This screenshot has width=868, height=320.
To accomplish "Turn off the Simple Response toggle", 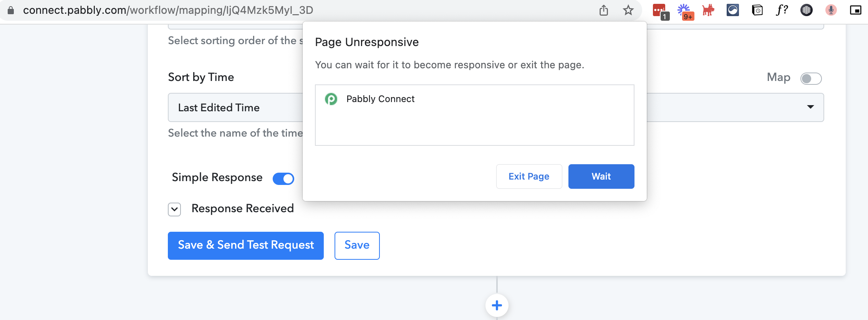I will point(283,179).
